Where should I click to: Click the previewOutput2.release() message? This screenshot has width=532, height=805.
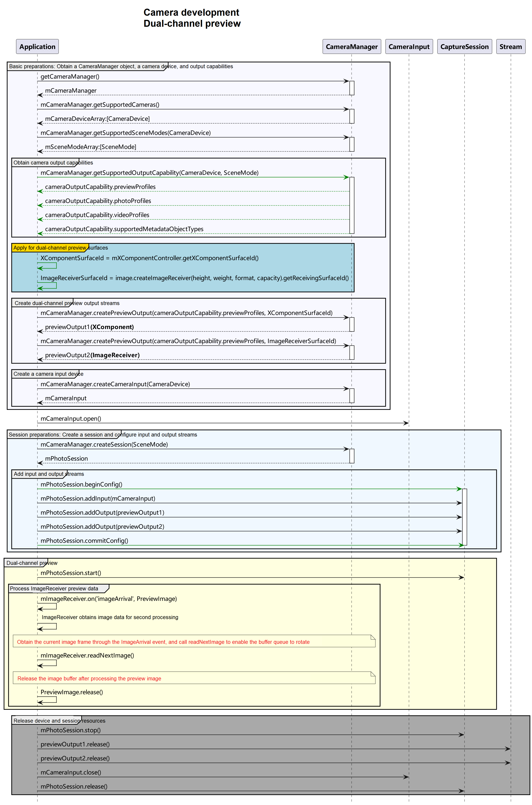[75, 758]
